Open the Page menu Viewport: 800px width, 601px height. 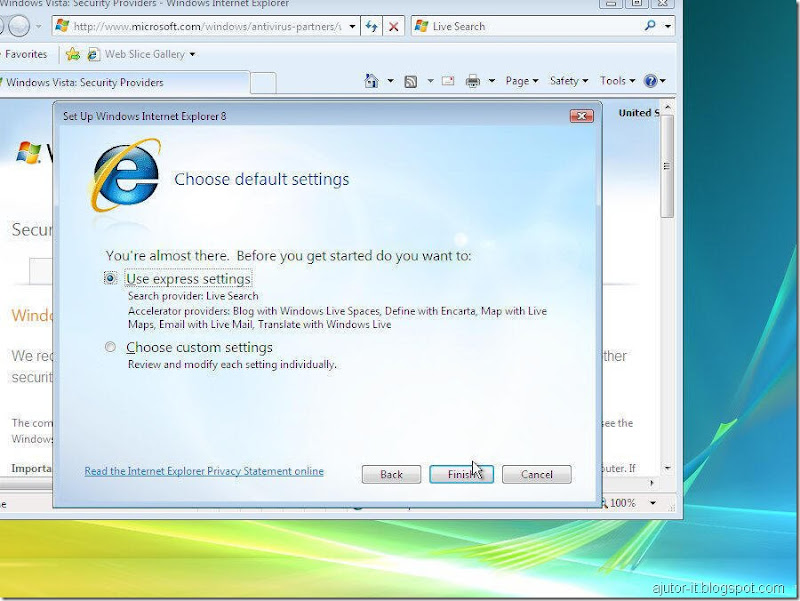coord(521,81)
